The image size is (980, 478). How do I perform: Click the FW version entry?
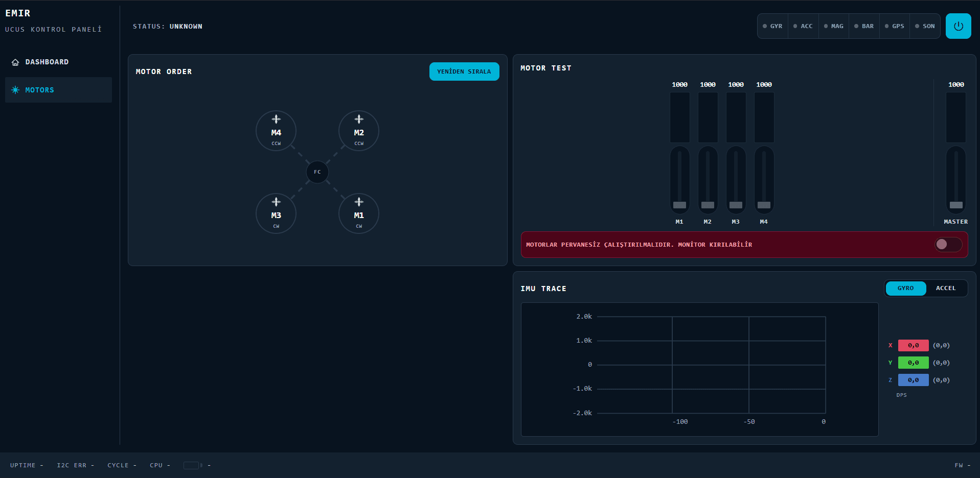click(962, 465)
